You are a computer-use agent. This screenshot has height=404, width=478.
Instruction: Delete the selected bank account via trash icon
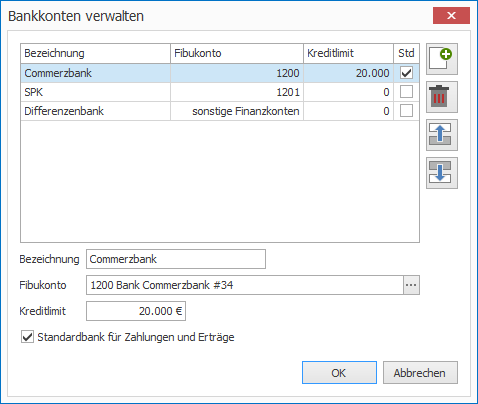point(442,97)
